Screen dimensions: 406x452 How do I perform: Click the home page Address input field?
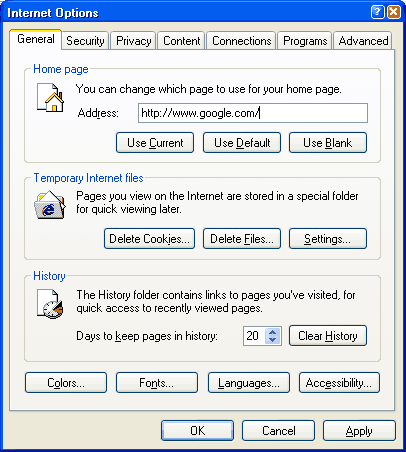(253, 113)
